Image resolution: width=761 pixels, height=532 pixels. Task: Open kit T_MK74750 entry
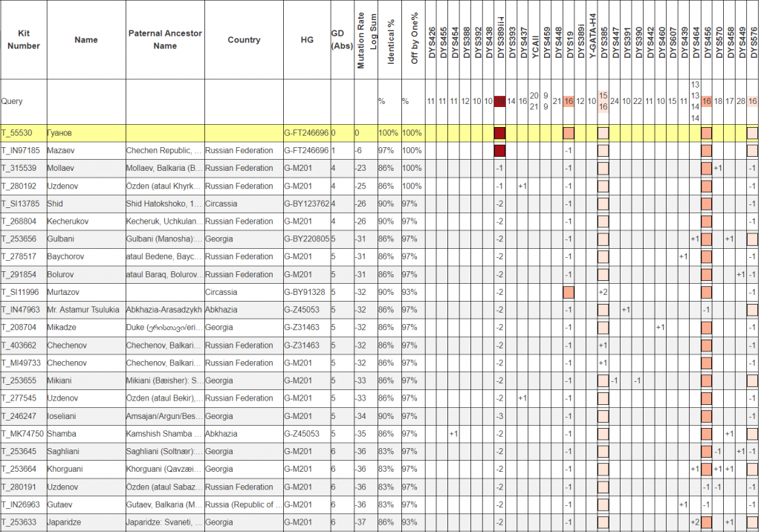coord(22,434)
